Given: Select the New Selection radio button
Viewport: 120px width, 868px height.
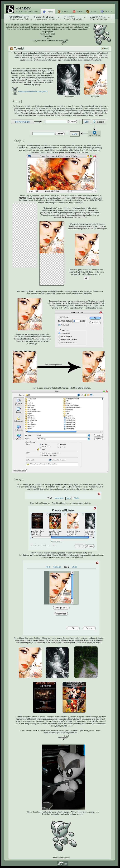Looking at the screenshot, I should point(60,333).
